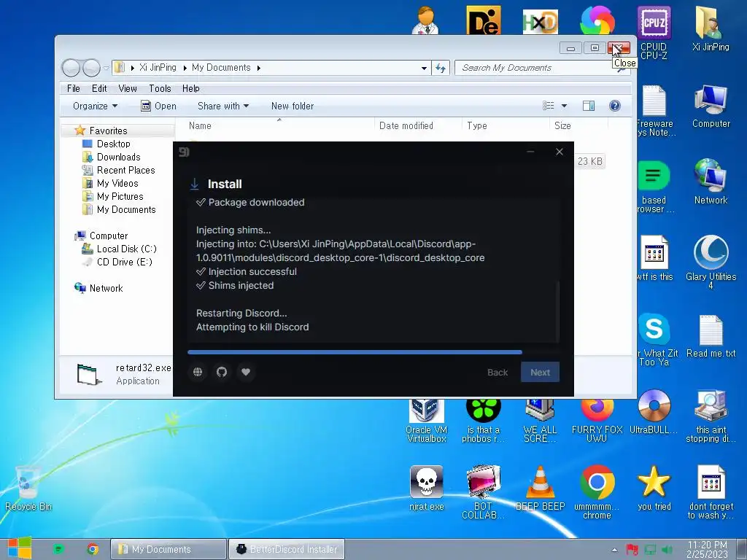This screenshot has height=560, width=747.
Task: Open the 'De' yellow desktop icon
Action: click(484, 20)
